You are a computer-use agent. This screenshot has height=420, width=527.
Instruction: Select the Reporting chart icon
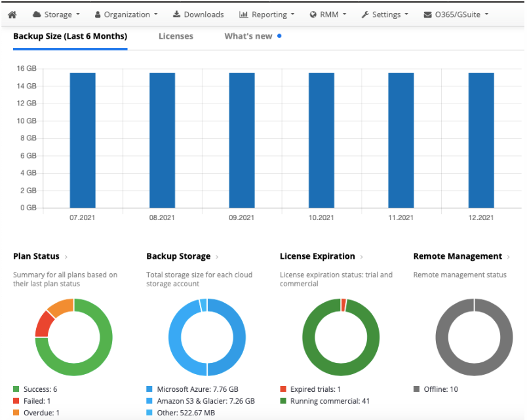[x=243, y=14]
